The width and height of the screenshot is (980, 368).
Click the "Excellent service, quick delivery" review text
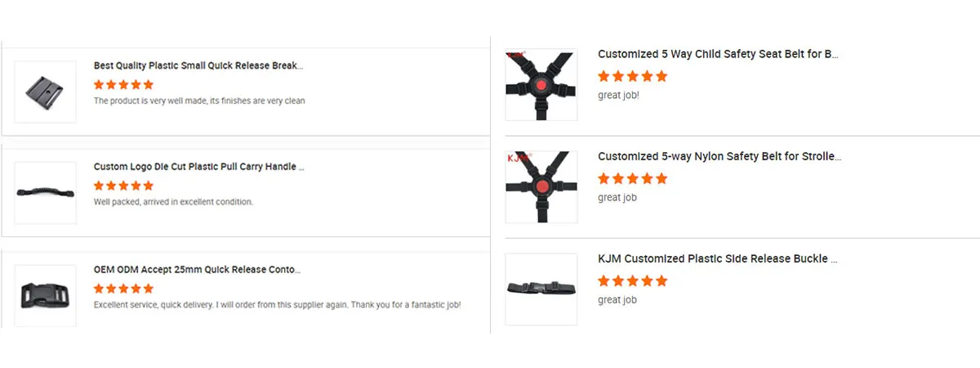[x=277, y=305]
